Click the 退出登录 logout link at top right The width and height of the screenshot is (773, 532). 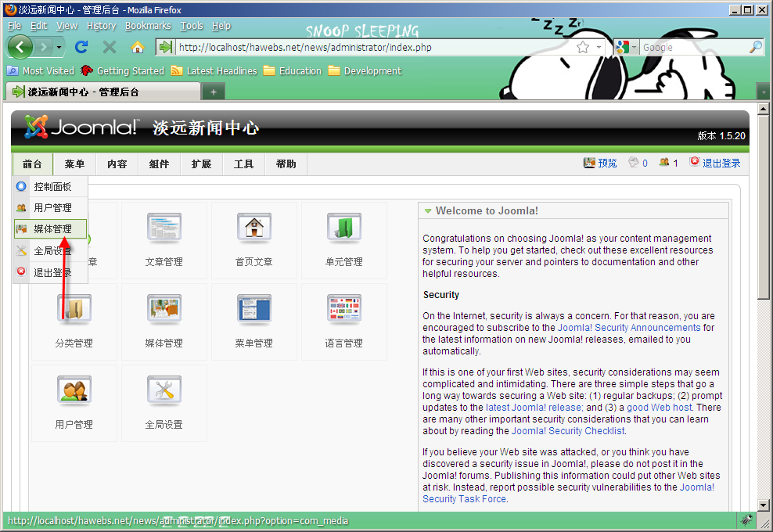[721, 164]
